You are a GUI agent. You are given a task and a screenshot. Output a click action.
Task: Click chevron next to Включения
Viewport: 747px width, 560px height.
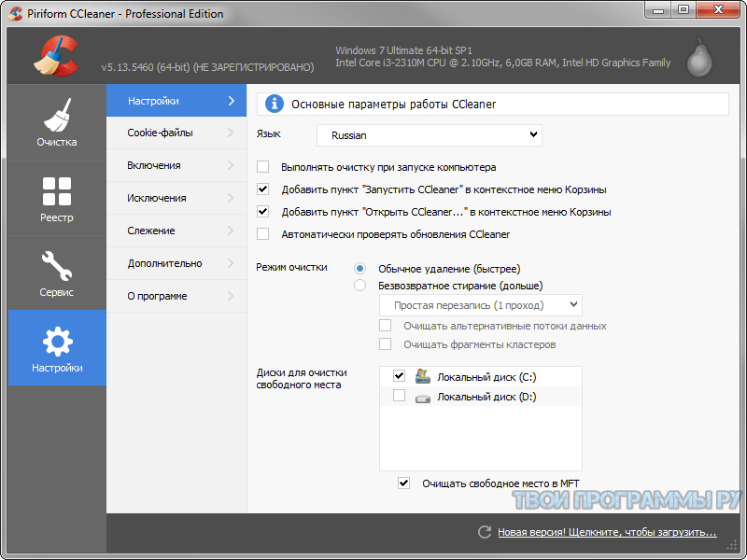(231, 165)
